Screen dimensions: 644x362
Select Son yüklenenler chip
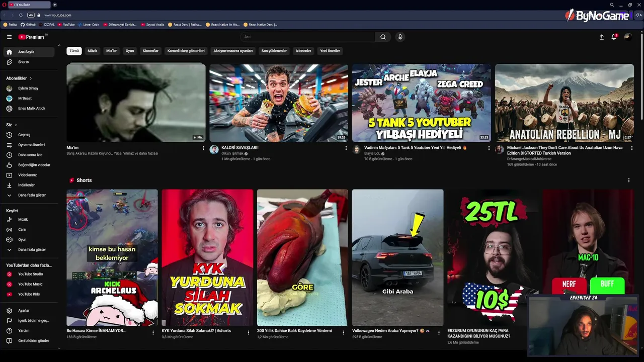(274, 51)
